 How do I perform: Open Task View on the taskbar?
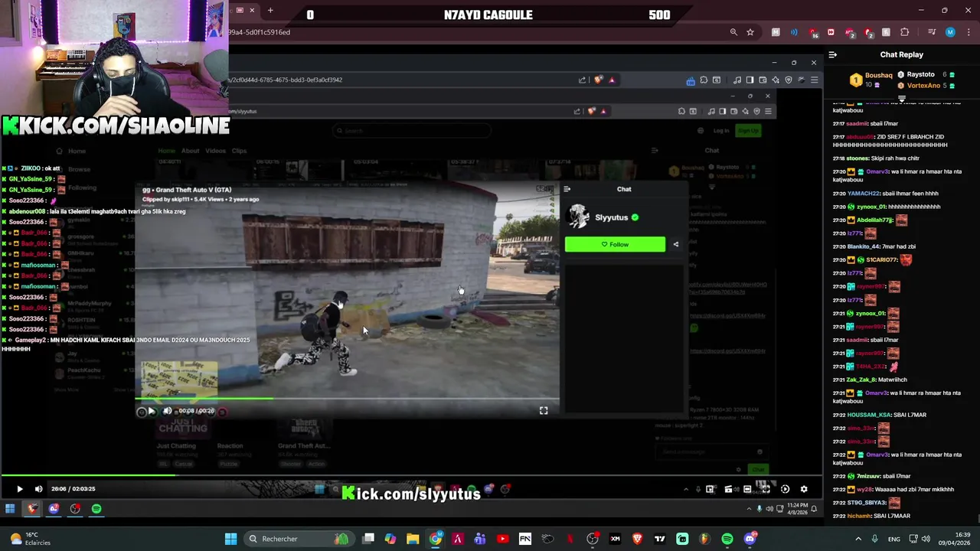(x=368, y=539)
